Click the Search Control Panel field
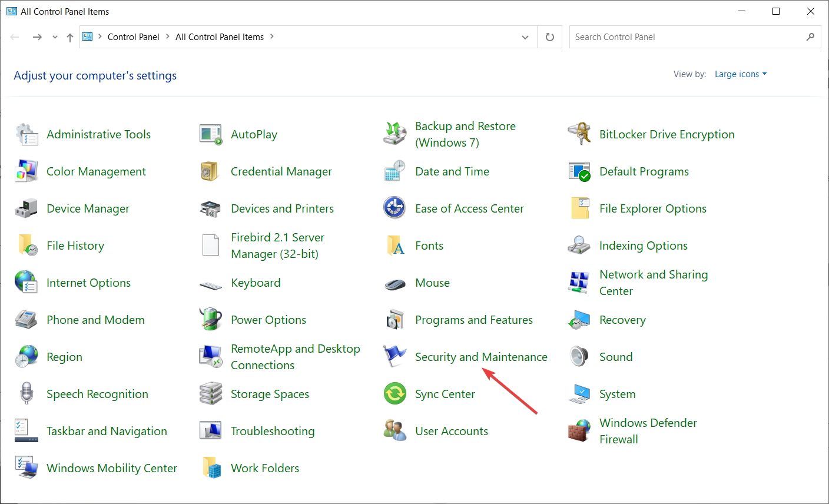 click(x=686, y=37)
